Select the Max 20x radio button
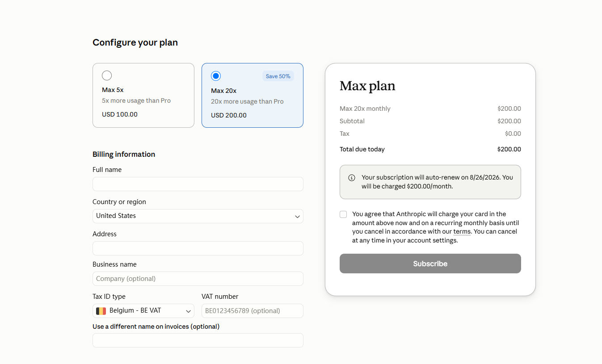 216,76
